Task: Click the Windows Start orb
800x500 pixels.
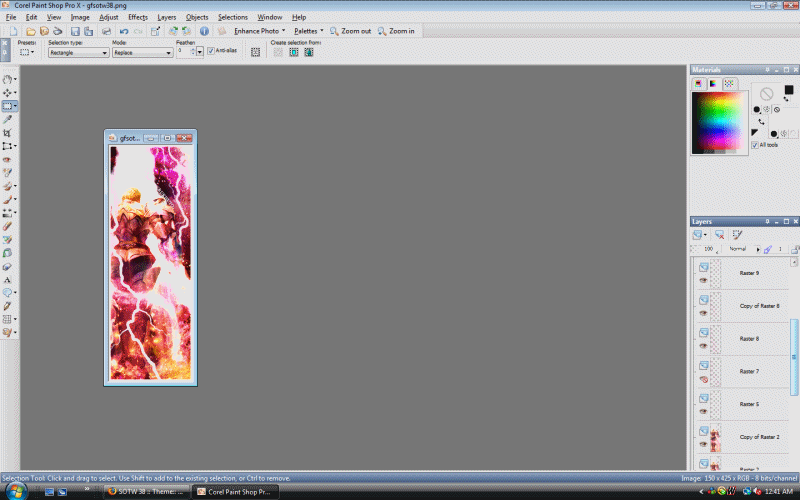Action: [x=17, y=492]
